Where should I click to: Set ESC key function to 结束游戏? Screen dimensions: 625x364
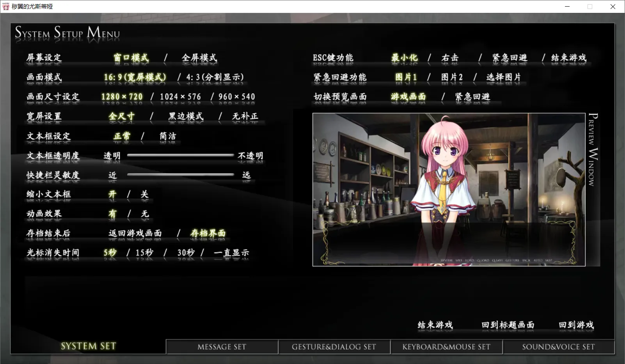(569, 58)
